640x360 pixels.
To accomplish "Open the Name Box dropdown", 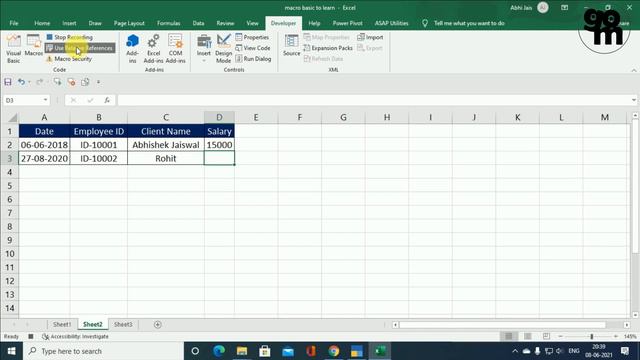I will (45, 100).
